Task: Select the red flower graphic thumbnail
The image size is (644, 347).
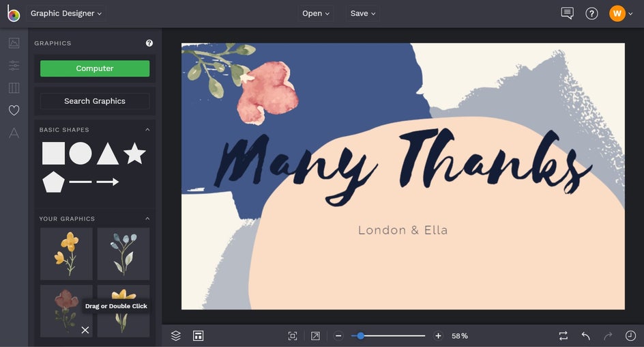Action: (66, 311)
